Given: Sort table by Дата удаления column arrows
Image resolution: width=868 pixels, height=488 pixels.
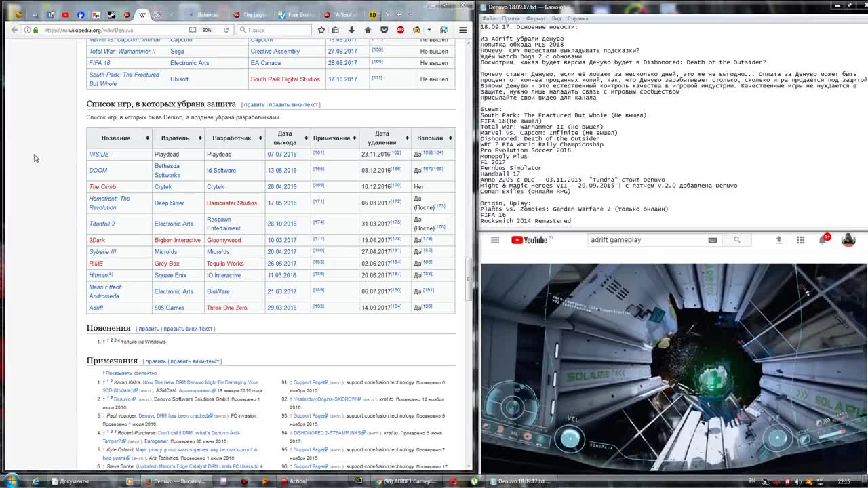Looking at the screenshot, I should (407, 138).
